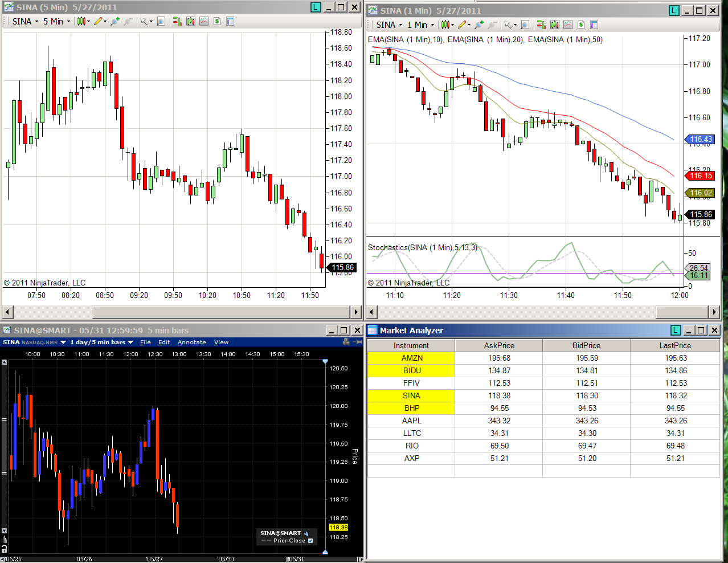Screen dimensions: 728x563
Task: Open data series icon in 1 Min chart
Action: click(555, 25)
